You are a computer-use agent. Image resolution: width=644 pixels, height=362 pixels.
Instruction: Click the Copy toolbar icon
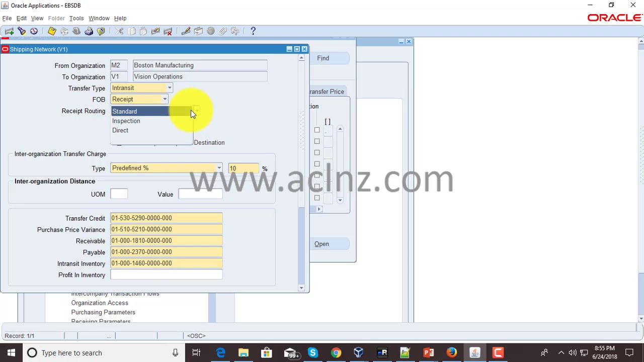click(131, 31)
